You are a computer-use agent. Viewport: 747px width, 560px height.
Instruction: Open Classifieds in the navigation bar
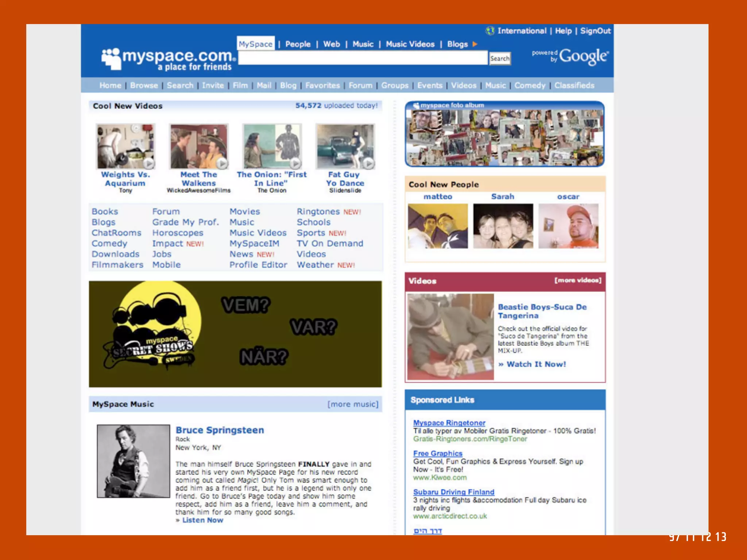[574, 85]
